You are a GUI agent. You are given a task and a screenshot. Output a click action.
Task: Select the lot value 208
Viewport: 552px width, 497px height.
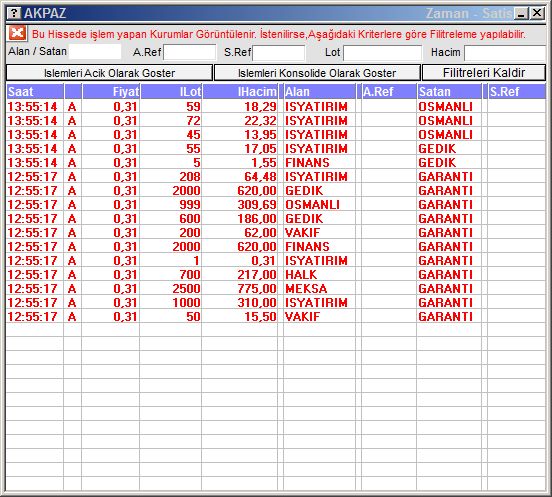pyautogui.click(x=190, y=177)
